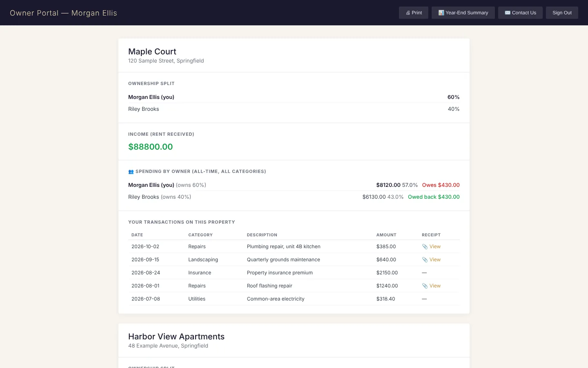
Task: Click the address 120 Sample Street, Springfield
Action: click(166, 61)
